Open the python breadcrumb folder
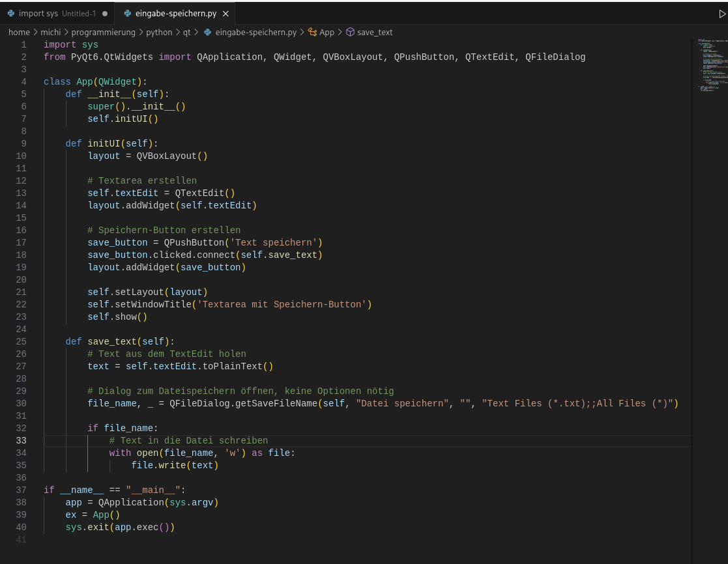This screenshot has width=728, height=564. (x=159, y=32)
